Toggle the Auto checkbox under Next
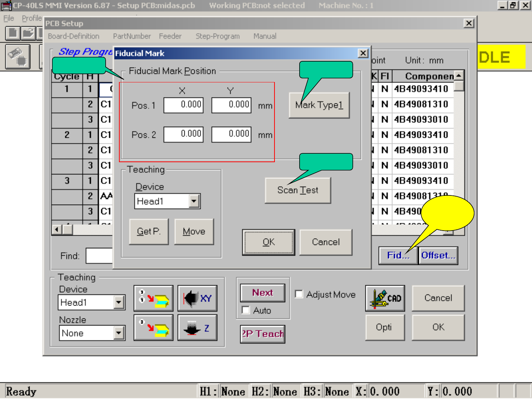532x399 pixels. (x=246, y=310)
